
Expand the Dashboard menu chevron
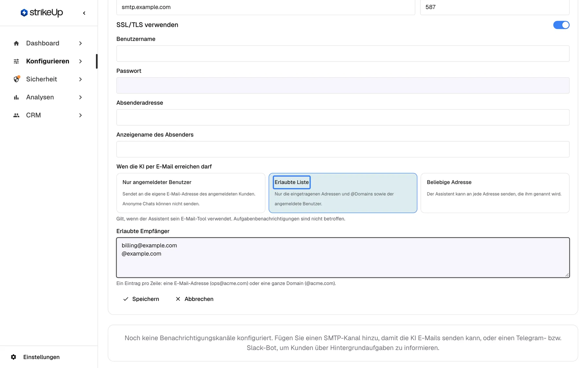(x=80, y=43)
